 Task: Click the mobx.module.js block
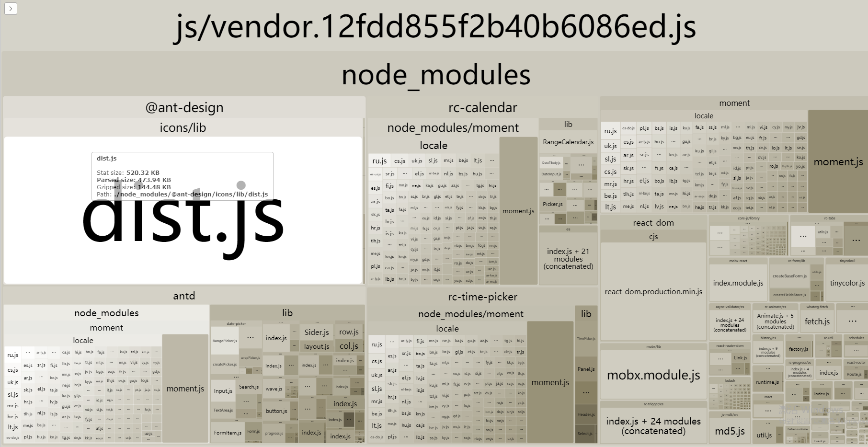(653, 375)
